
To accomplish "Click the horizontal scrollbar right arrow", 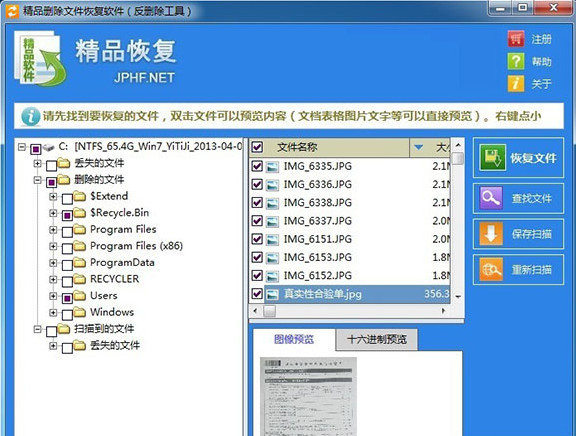I will [x=443, y=311].
